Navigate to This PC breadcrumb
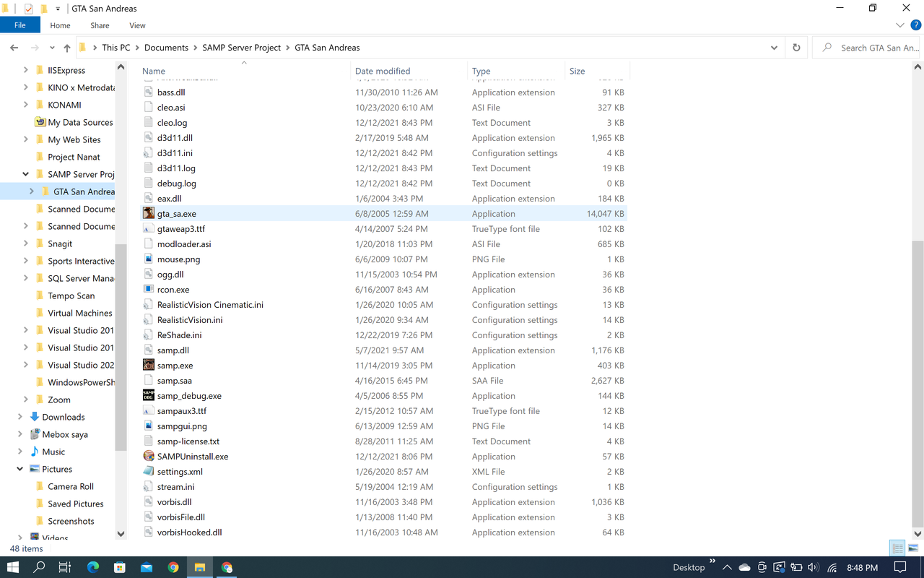924x578 pixels. click(116, 48)
